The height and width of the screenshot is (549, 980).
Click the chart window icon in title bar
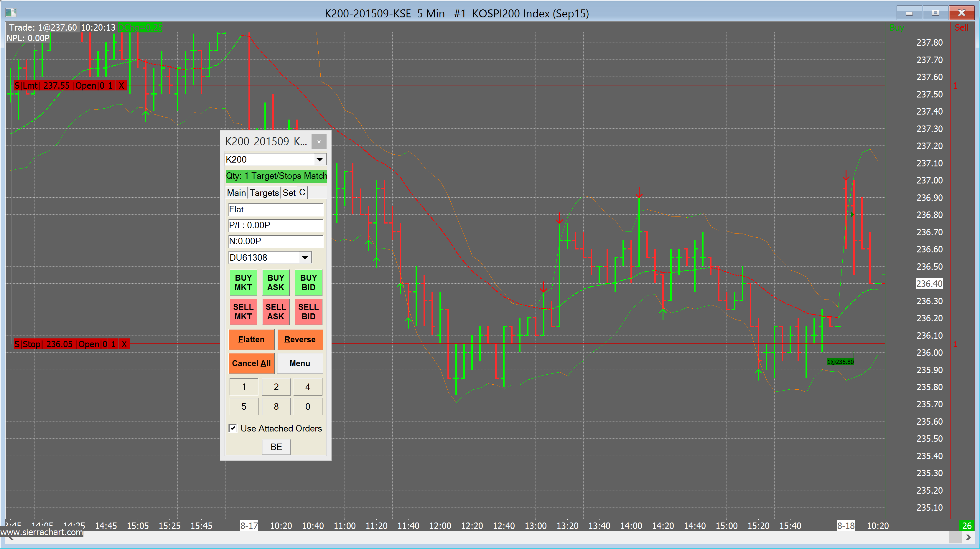11,13
